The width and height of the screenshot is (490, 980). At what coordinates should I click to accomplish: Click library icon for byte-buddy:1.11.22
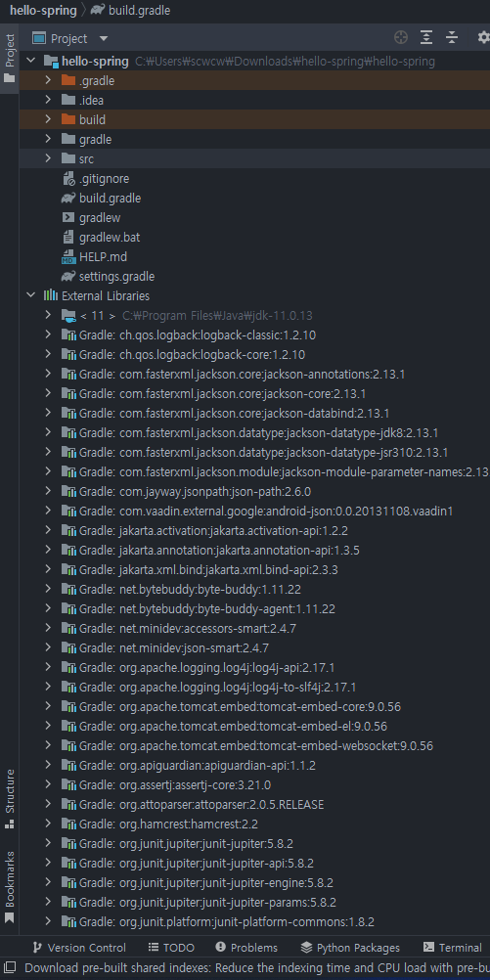(68, 589)
